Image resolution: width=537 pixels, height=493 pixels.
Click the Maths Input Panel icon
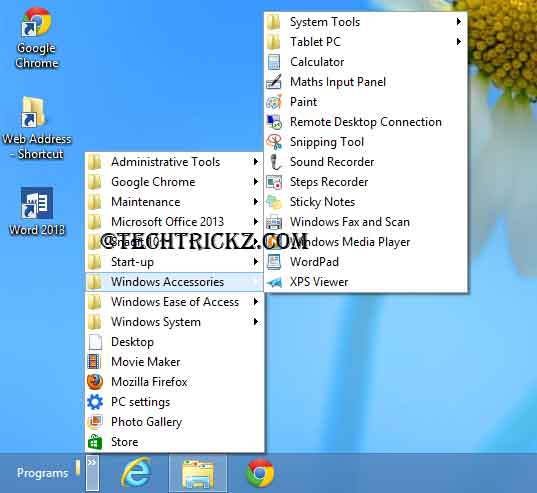(274, 82)
